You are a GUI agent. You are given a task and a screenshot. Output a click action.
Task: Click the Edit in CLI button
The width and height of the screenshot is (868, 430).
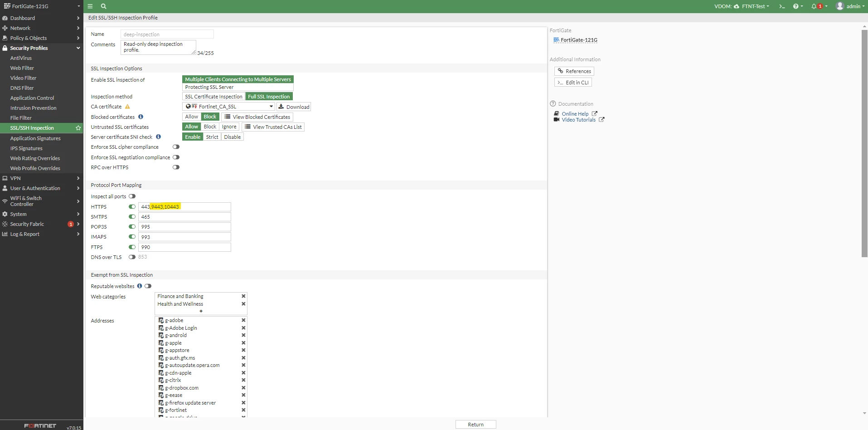click(x=573, y=83)
